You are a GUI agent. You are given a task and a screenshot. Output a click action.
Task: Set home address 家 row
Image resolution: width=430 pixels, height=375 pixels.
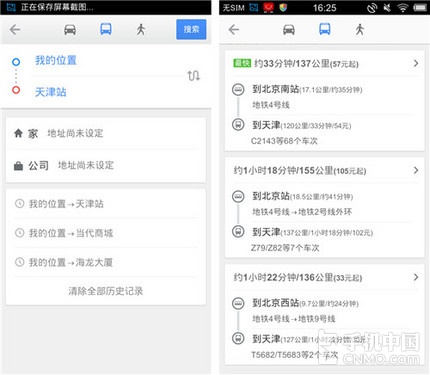pyautogui.click(x=106, y=133)
